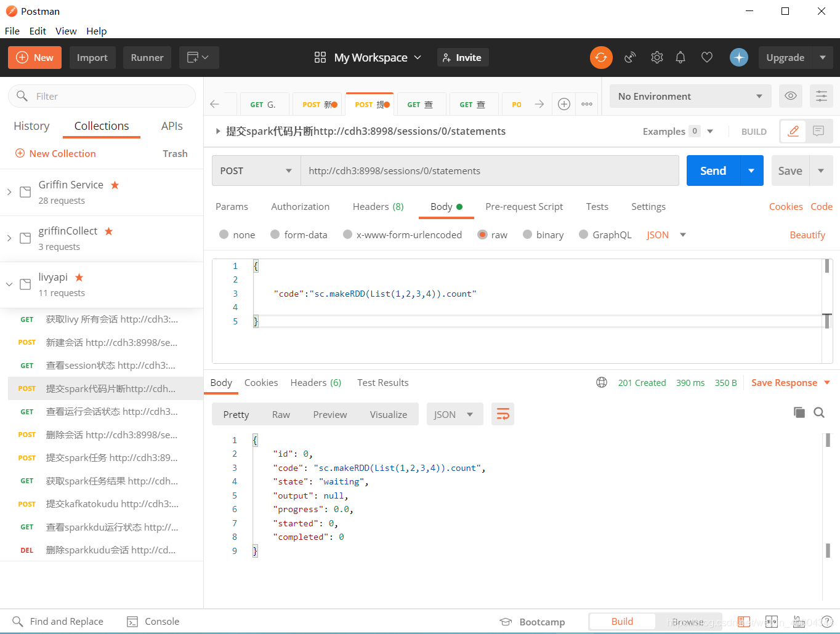Open the response JSON format dropdown
The height and width of the screenshot is (634, 840).
click(454, 414)
